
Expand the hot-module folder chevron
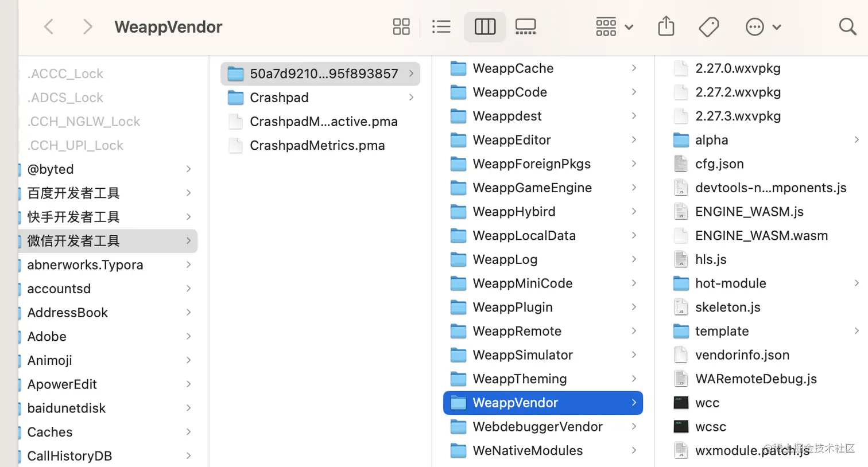tap(856, 283)
